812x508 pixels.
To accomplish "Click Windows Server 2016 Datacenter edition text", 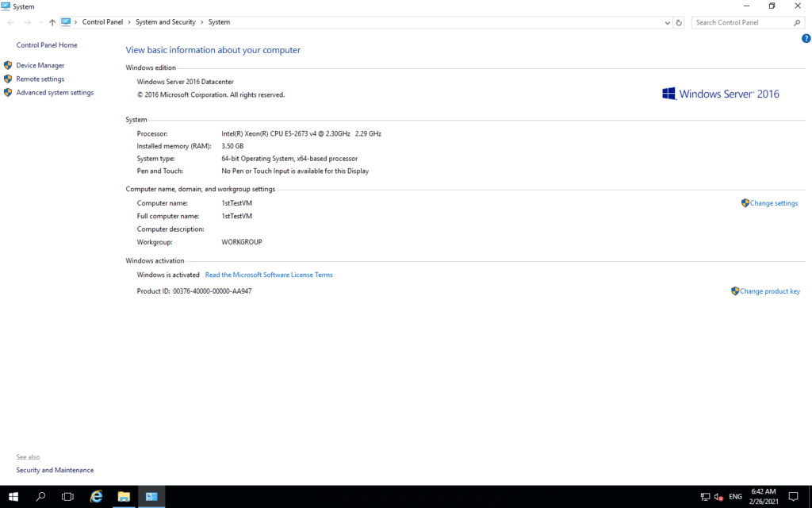I will click(x=185, y=82).
